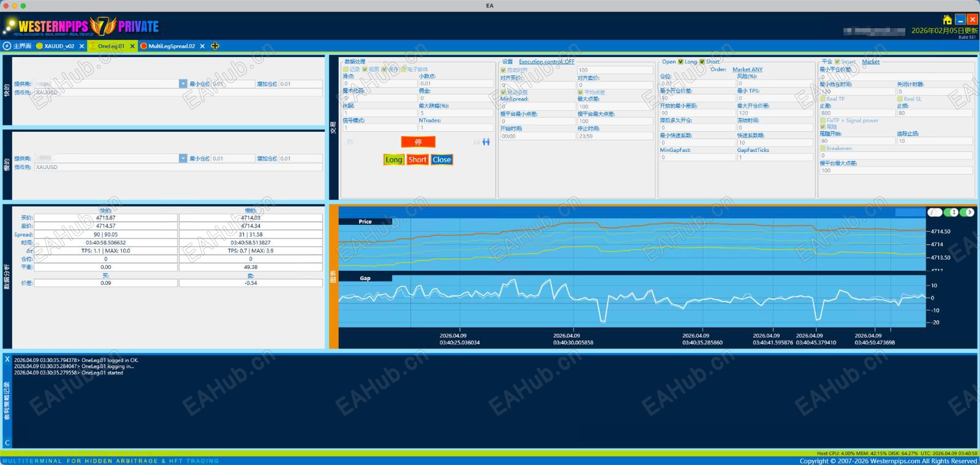Enable the Real SL checkbox
Image resolution: width=980 pixels, height=465 pixels.
point(900,99)
